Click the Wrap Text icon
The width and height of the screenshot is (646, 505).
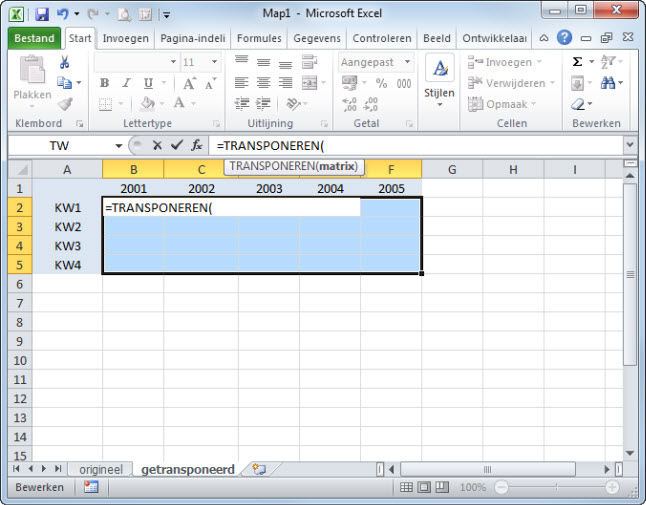(x=309, y=62)
